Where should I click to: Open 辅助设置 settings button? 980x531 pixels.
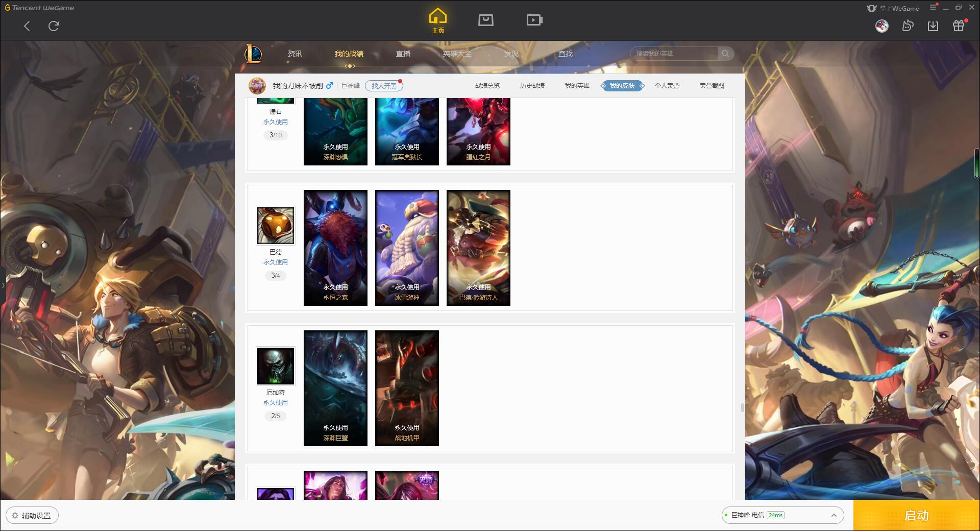point(32,516)
